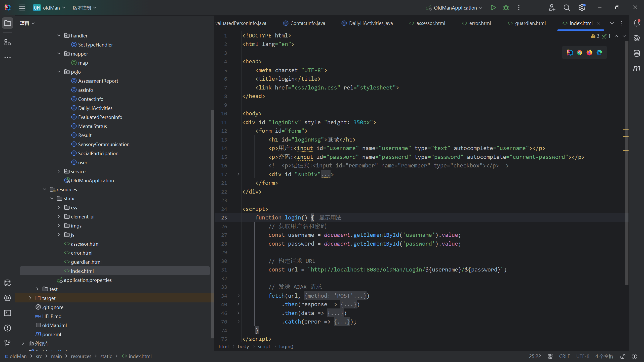Click the script breadcrumb
The width and height of the screenshot is (644, 362).
tap(264, 346)
